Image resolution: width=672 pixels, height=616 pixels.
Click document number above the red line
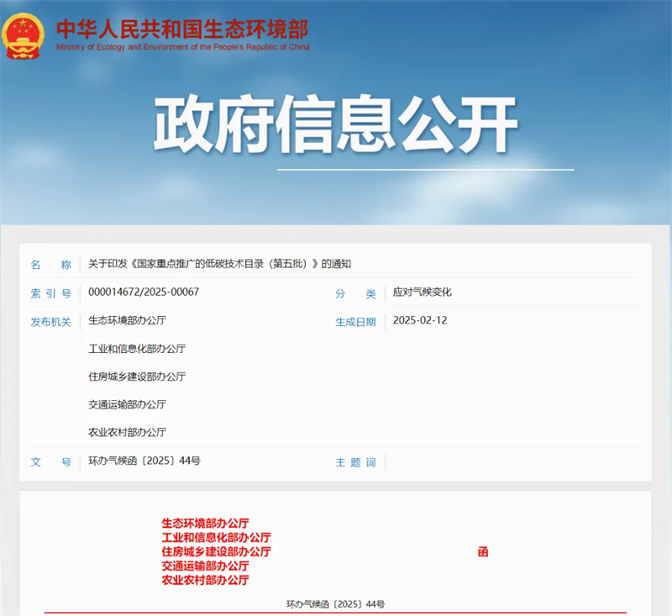335,604
